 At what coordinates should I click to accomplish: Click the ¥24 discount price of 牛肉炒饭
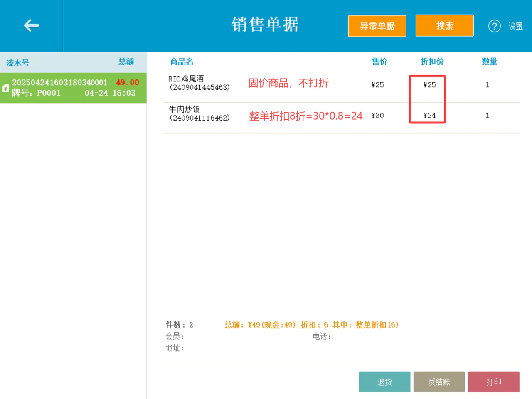click(x=429, y=116)
